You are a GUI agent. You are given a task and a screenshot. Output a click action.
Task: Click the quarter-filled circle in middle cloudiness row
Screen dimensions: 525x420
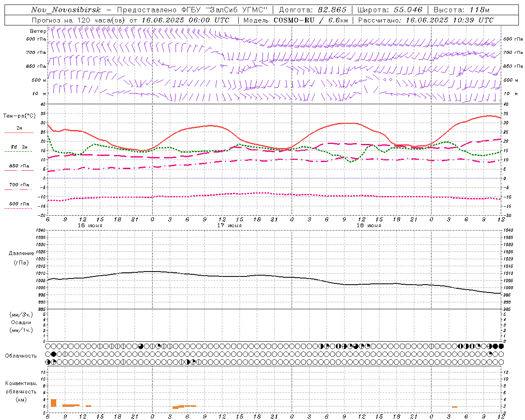point(489,354)
